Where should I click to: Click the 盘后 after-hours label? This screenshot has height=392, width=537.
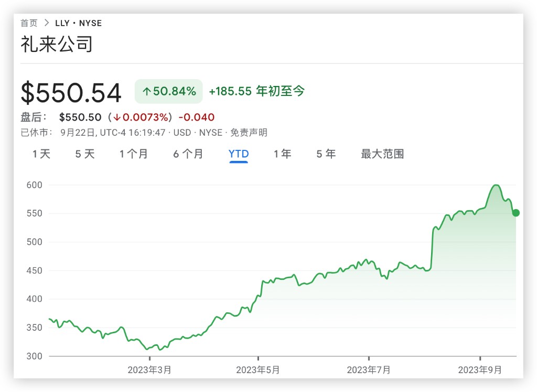point(33,117)
